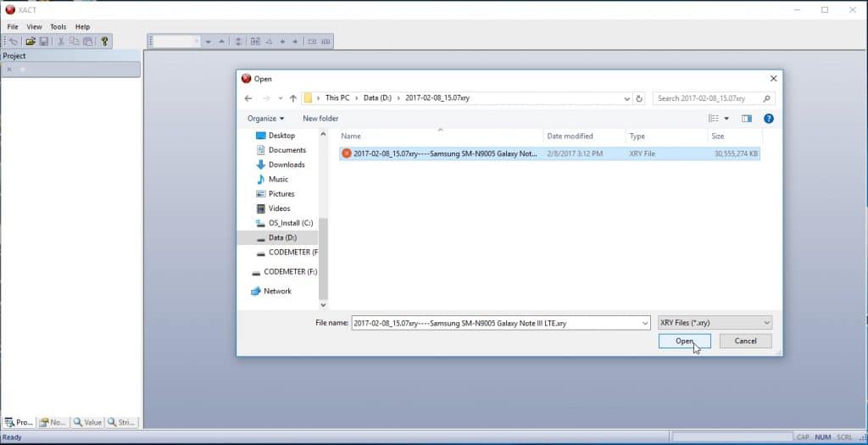868x445 pixels.
Task: Go back using the dialog's back arrow
Action: click(248, 98)
